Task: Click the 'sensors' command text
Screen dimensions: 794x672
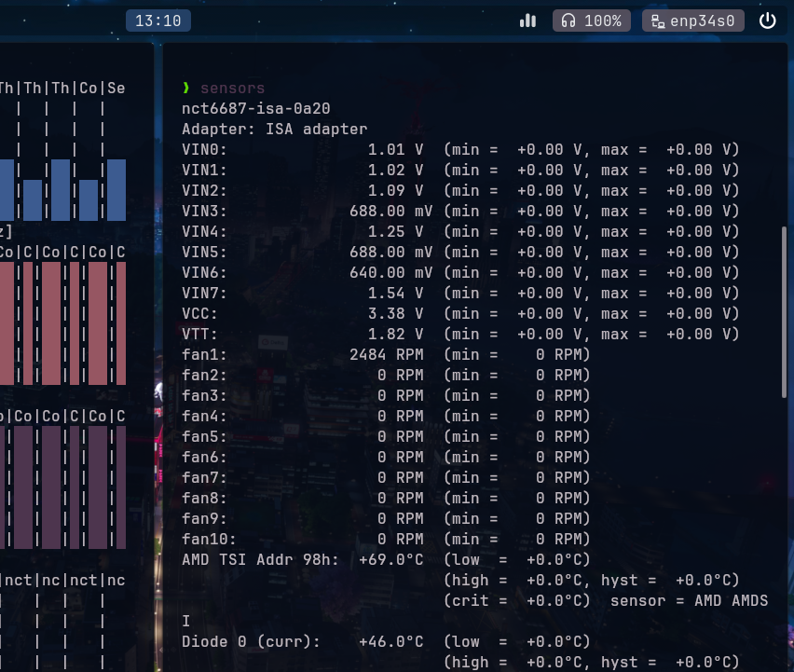Action: click(232, 89)
